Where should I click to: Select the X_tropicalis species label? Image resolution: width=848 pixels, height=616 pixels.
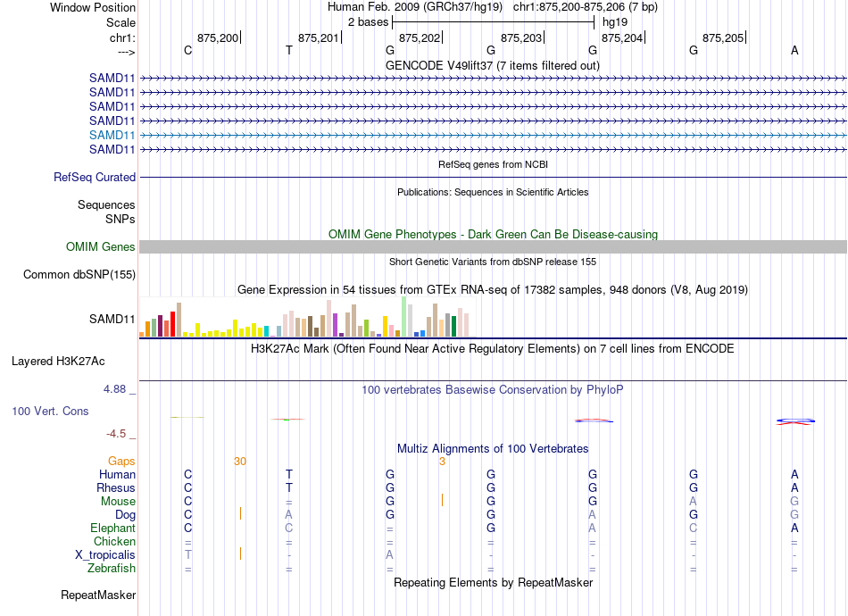tap(105, 555)
